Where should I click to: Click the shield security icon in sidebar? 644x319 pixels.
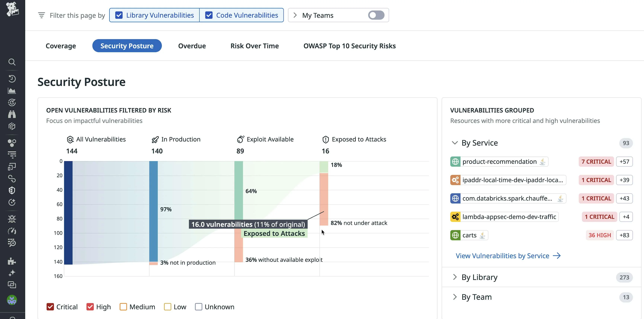[12, 190]
